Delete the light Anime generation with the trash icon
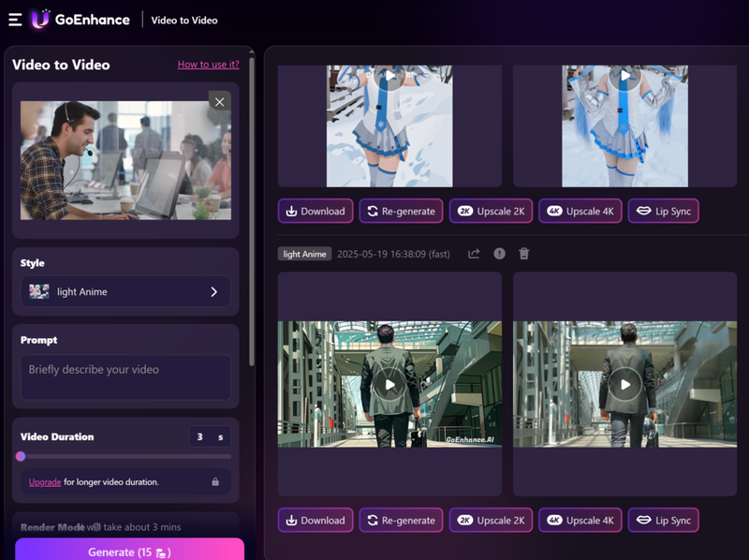 point(524,254)
